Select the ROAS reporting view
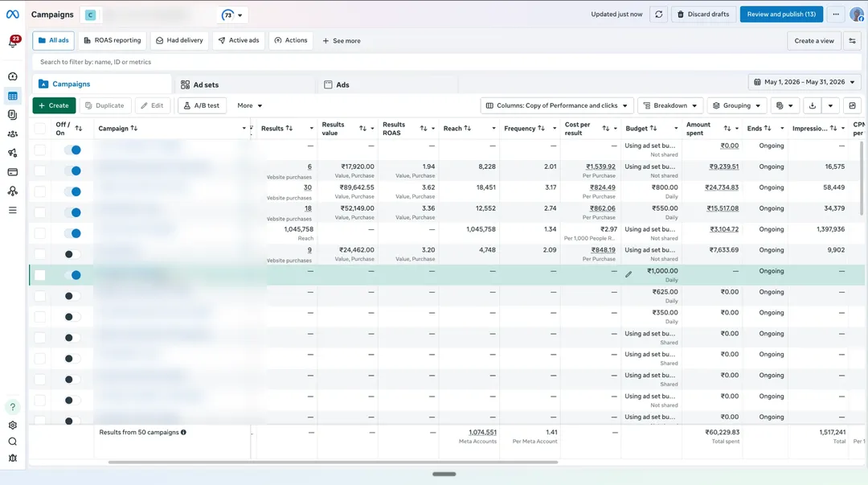This screenshot has width=868, height=485. (113, 40)
